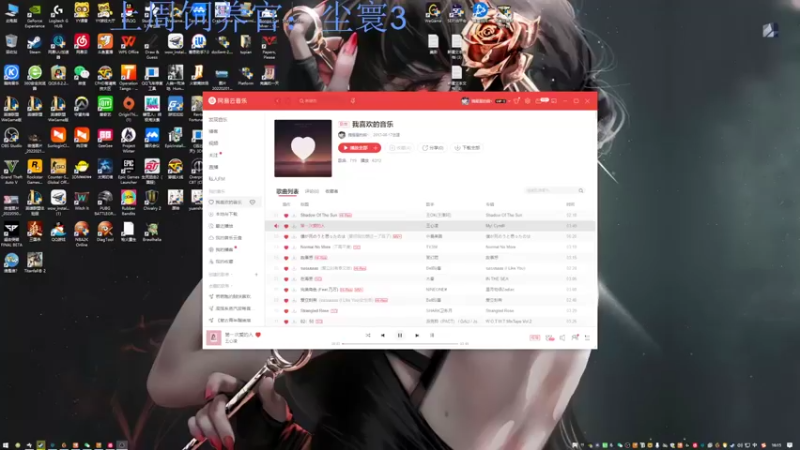Image resolution: width=800 pixels, height=450 pixels.
Task: Expand the username dropdown arrow
Action: [x=509, y=101]
